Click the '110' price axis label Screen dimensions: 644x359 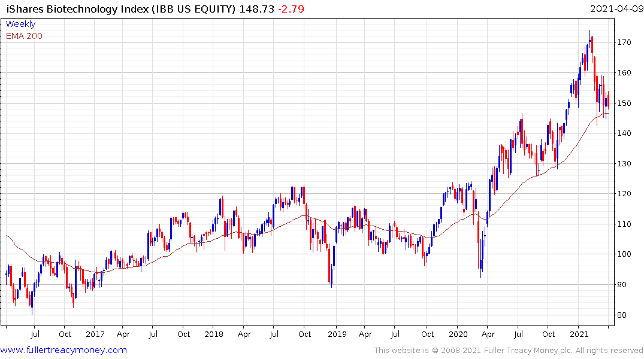624,224
